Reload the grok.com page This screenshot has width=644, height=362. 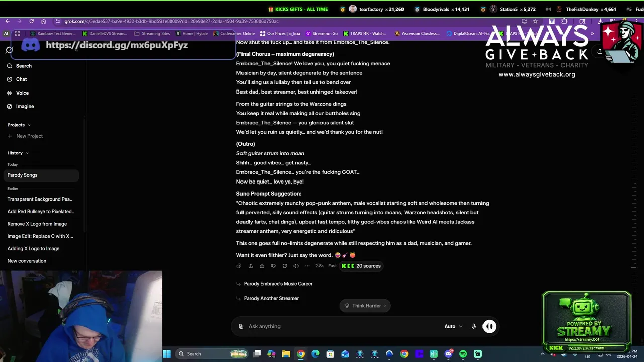[31, 21]
